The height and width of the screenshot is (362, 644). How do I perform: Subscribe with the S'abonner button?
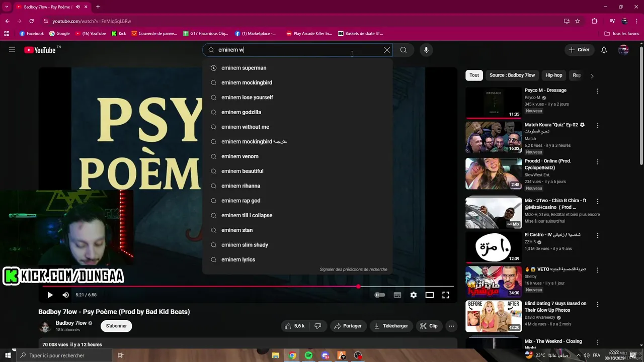coord(116,326)
